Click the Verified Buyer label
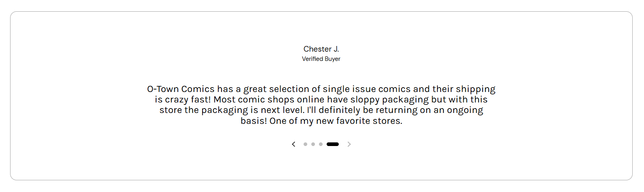 tap(321, 59)
